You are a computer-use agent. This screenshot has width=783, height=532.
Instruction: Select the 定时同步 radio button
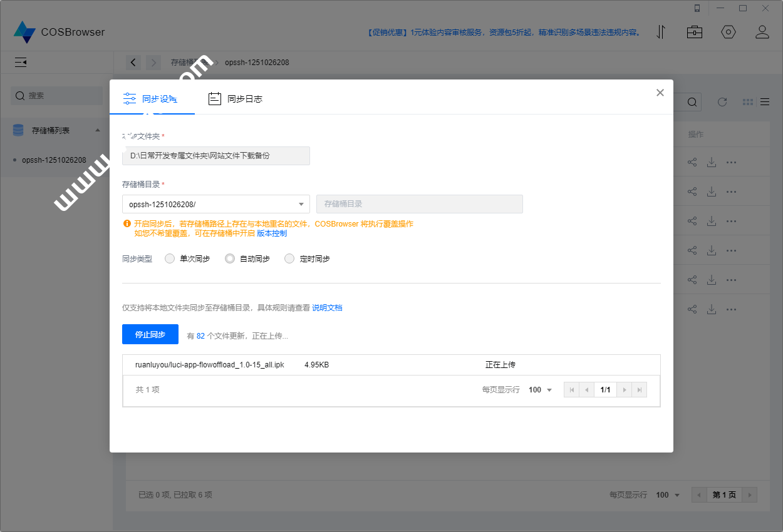[x=289, y=258]
